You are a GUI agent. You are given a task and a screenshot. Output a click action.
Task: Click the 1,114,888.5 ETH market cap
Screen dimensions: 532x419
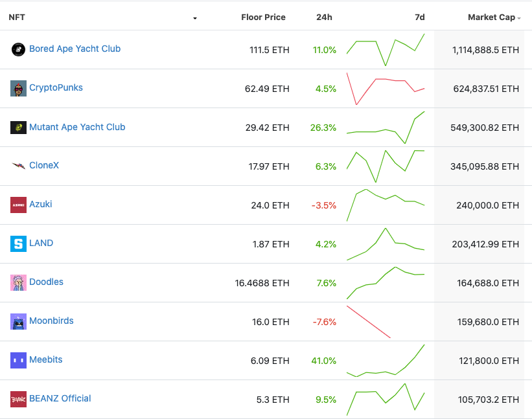click(485, 50)
